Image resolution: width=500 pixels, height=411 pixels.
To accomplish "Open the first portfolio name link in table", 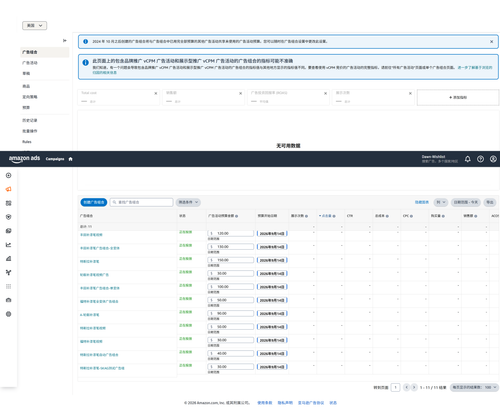I will pos(91,235).
